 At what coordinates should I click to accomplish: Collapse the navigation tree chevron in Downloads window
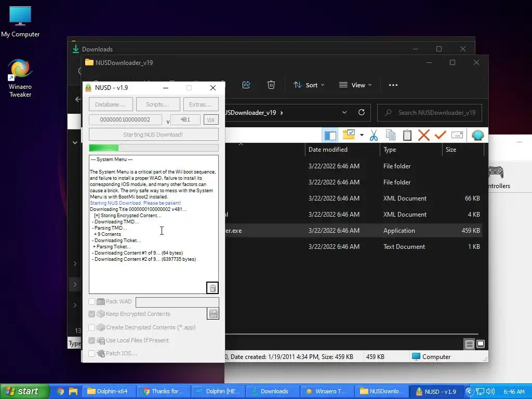(x=75, y=143)
